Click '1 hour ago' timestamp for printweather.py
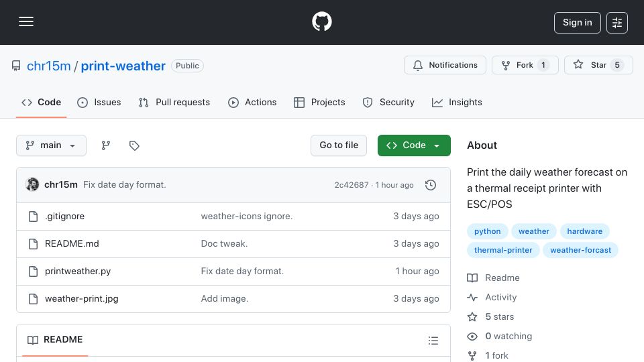The image size is (644, 362). tap(417, 271)
